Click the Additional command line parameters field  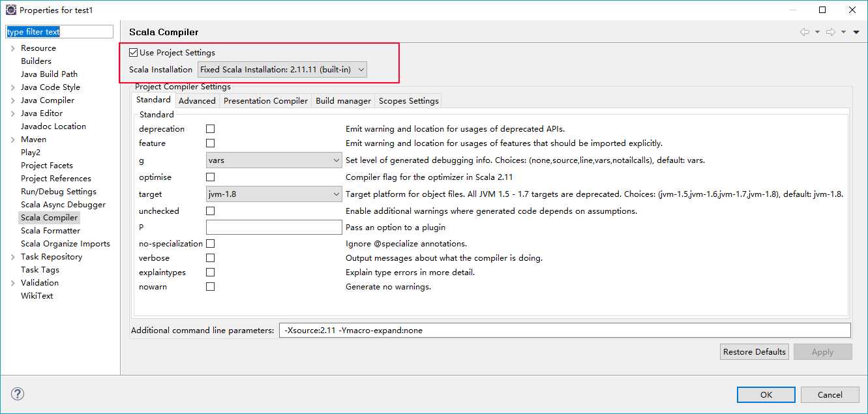click(565, 331)
